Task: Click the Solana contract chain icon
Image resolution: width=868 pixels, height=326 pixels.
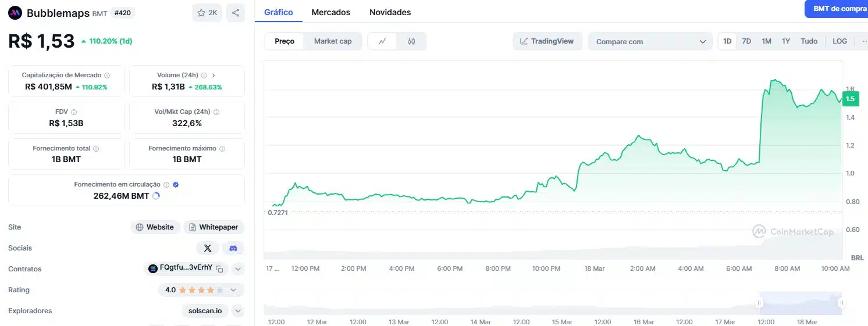Action: coord(153,268)
